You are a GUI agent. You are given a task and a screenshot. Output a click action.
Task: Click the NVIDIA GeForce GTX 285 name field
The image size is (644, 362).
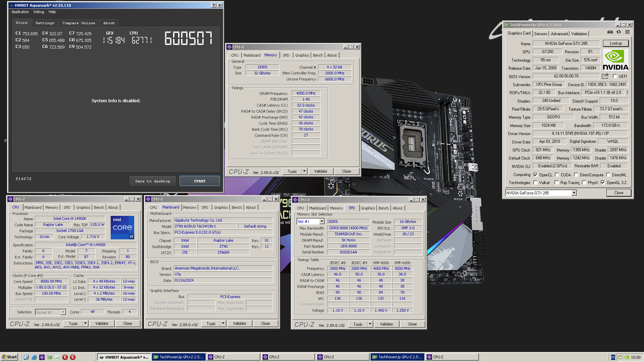click(x=566, y=44)
